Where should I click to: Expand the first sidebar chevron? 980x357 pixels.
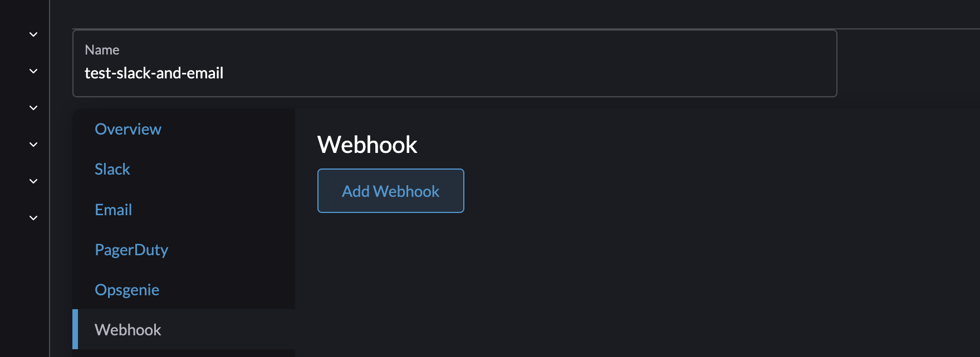(33, 34)
